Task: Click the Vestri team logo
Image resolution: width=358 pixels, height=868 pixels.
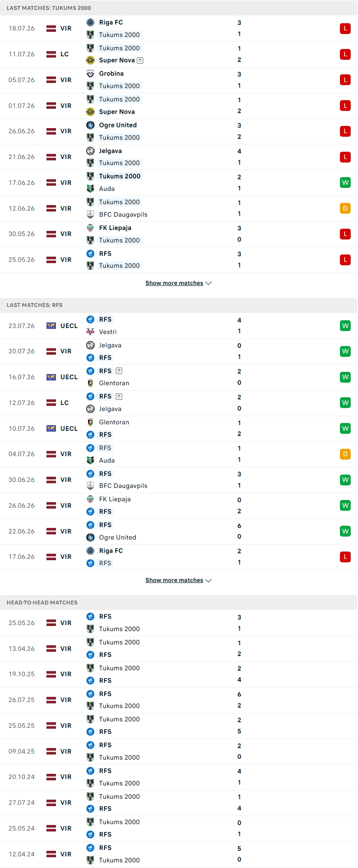Action: click(90, 332)
